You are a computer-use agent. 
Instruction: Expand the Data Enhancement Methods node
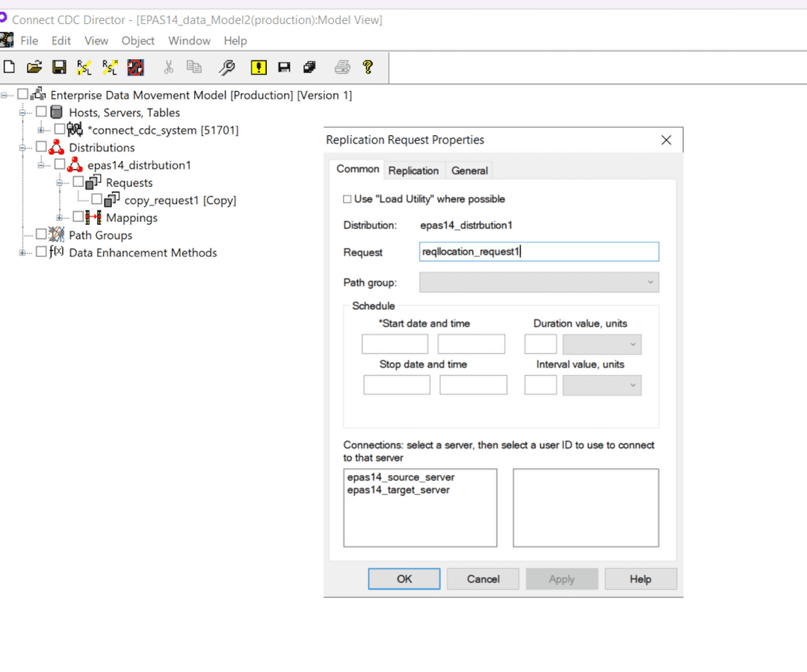(22, 253)
